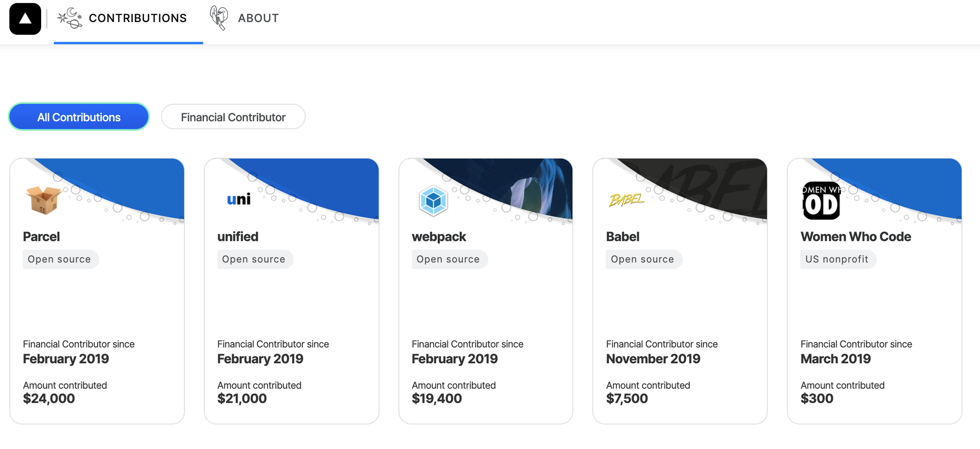The height and width of the screenshot is (449, 980).
Task: Open the Women Who Code title link
Action: point(856,236)
